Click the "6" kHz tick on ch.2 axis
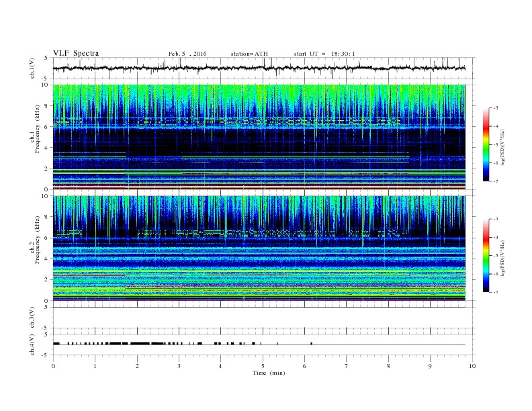This screenshot has height=411, width=532. click(47, 238)
